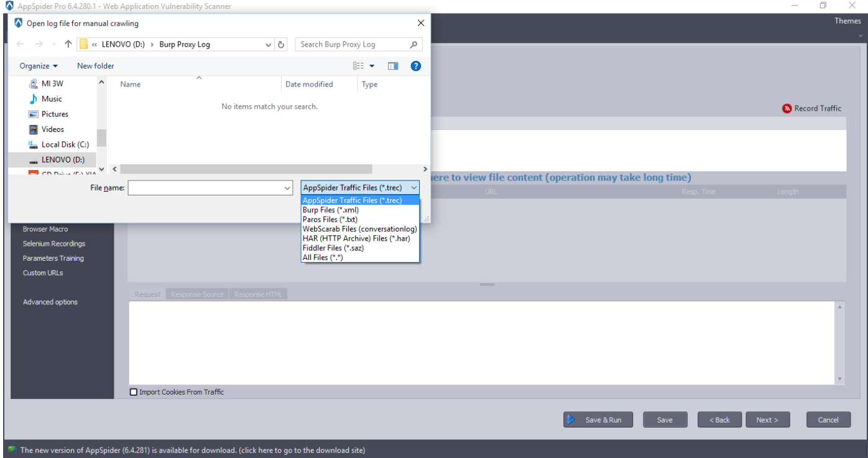Viewport: 868px width, 458px height.
Task: Choose AppSpider Traffic Files (*.trec) option
Action: pos(360,200)
